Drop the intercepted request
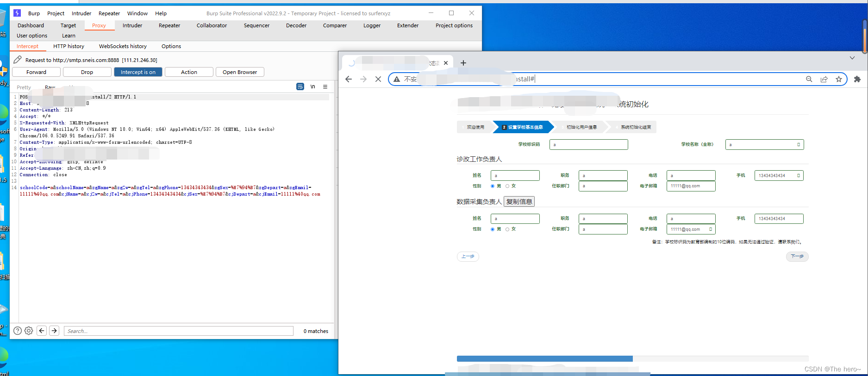Viewport: 868px width, 376px height. pyautogui.click(x=87, y=72)
